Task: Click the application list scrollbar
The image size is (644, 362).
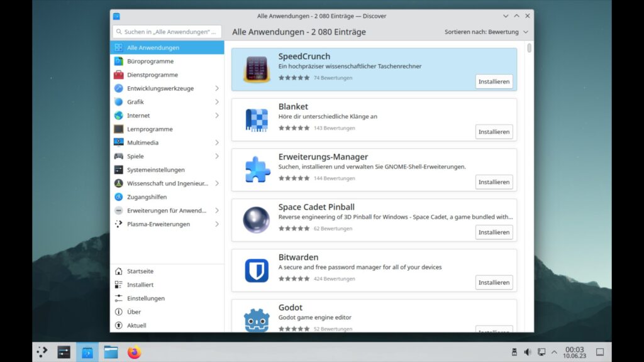Action: (529, 48)
